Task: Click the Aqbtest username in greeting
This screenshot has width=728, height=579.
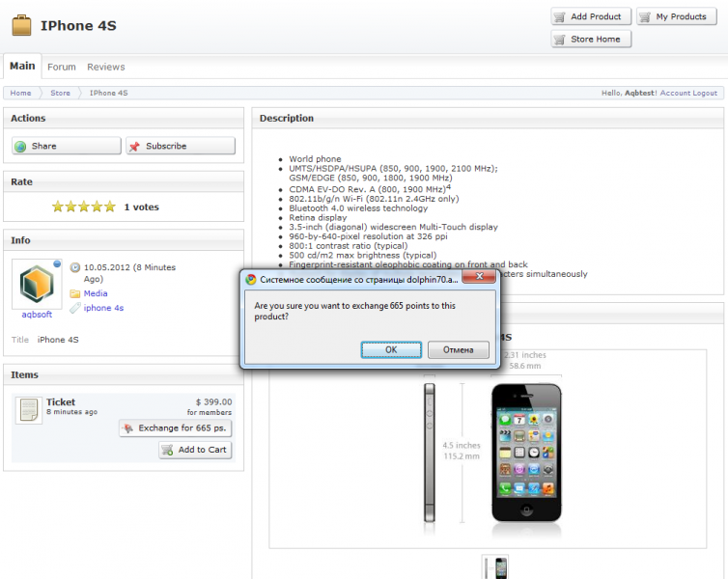Action: (x=640, y=93)
